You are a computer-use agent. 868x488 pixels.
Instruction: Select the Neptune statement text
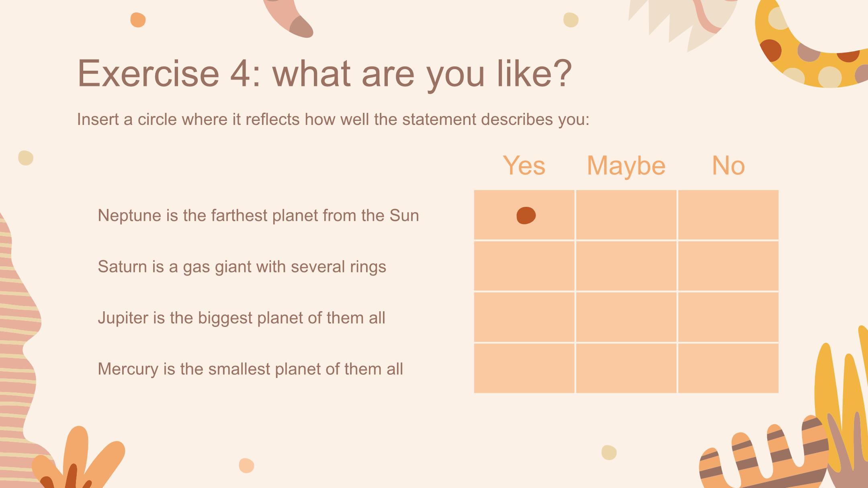pyautogui.click(x=258, y=216)
